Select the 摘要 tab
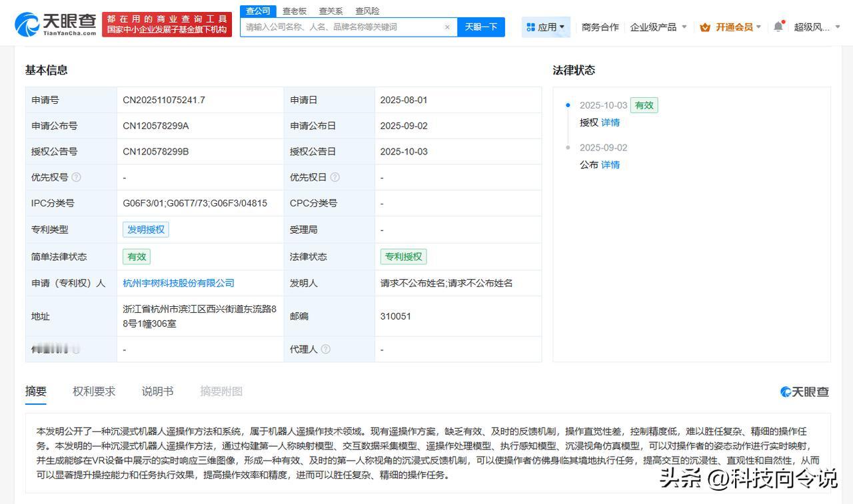The height and width of the screenshot is (504, 853). (36, 391)
